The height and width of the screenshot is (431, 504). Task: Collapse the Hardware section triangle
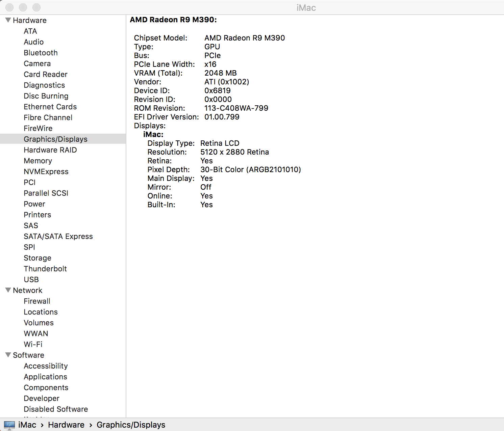click(x=8, y=20)
